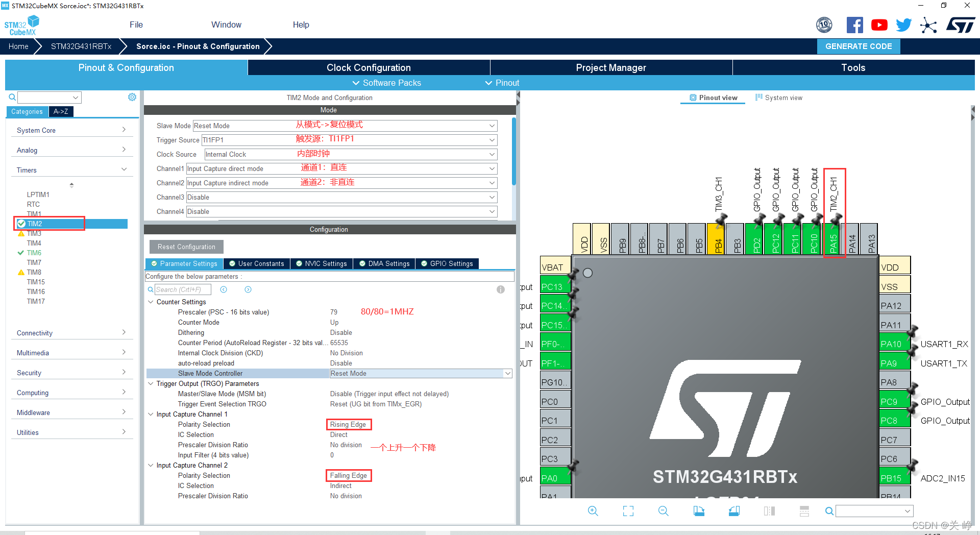Open the NVIC Settings tab
This screenshot has height=535, width=980.
click(321, 263)
